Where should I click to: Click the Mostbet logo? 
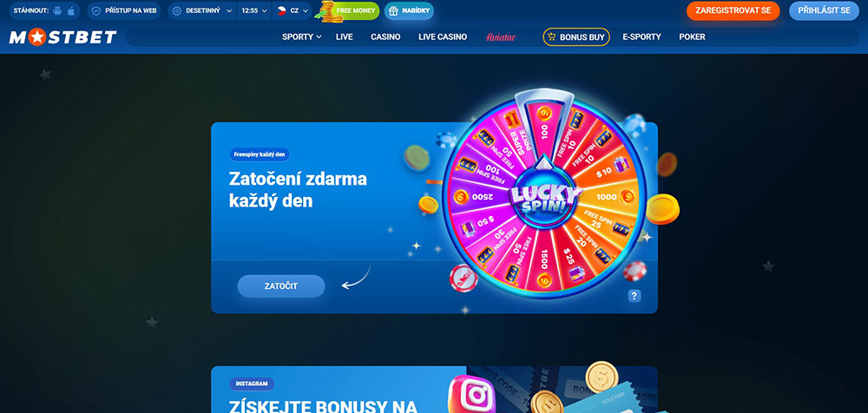tap(62, 37)
